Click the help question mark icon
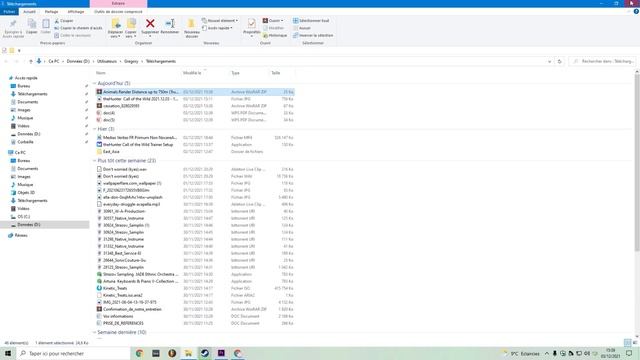This screenshot has width=640, height=360. coord(636,12)
